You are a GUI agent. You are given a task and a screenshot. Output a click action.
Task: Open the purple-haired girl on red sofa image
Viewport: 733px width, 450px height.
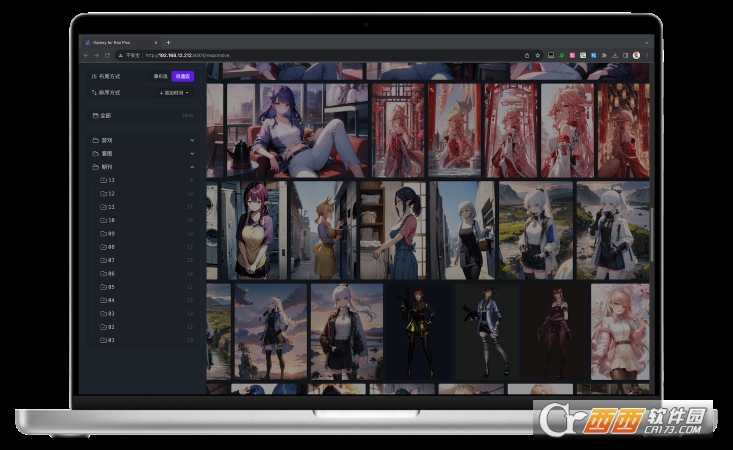click(297, 130)
